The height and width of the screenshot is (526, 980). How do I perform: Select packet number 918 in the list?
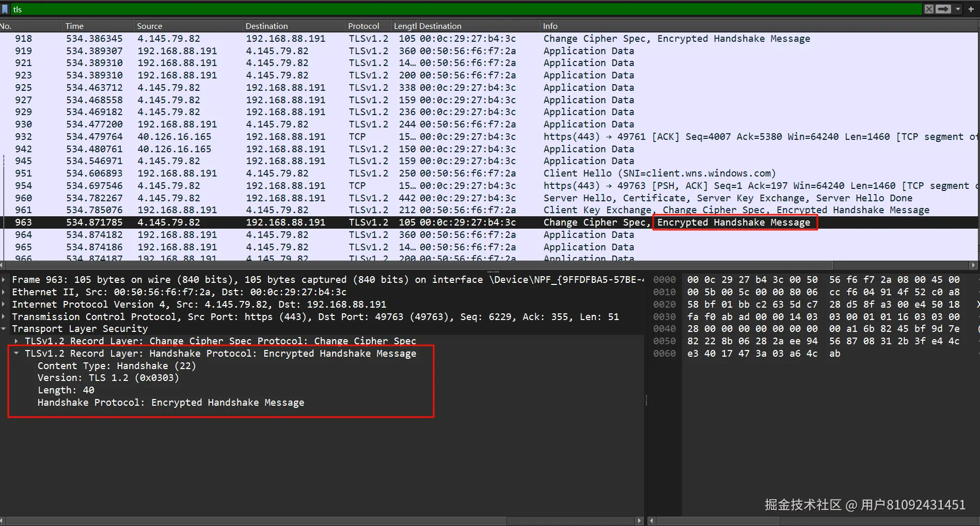(489, 39)
